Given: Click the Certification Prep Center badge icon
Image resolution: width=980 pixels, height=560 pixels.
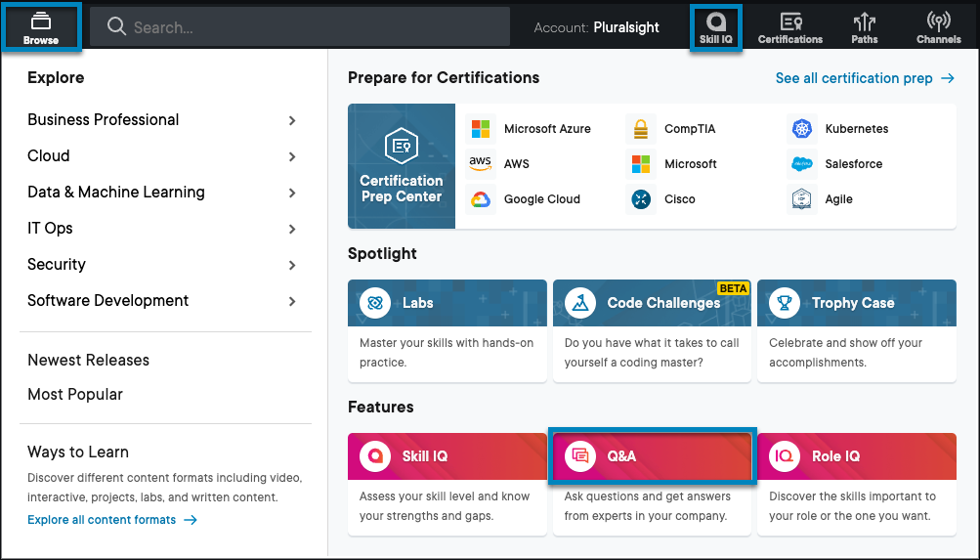Looking at the screenshot, I should pos(402,146).
